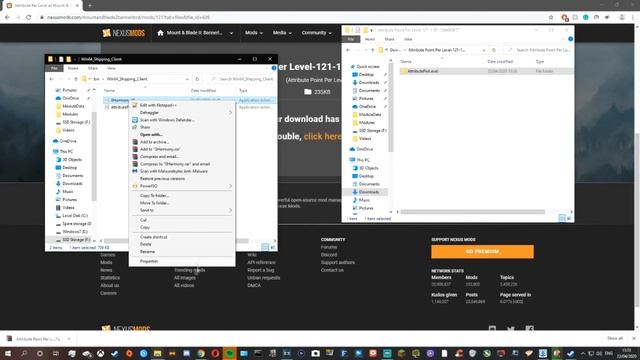Viewport: 640px width, 360px height.
Task: Expand the PowerISO submenu arrow
Action: (x=230, y=186)
